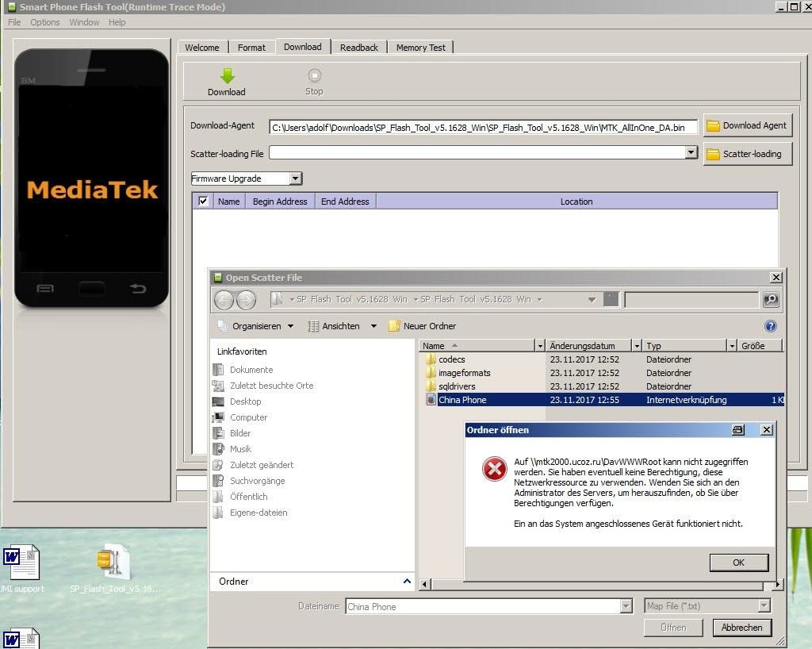Click the Ansichten view icon
812x649 pixels.
click(x=312, y=326)
